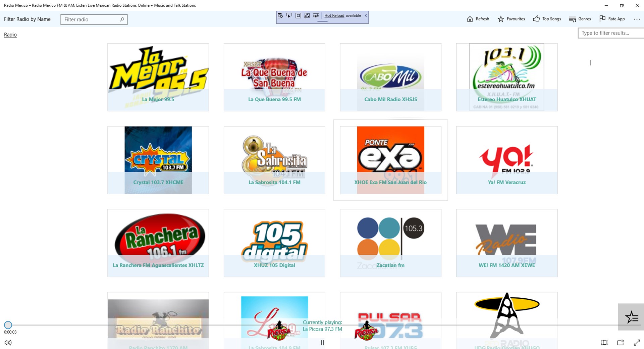
Task: Open UDG Radio Ocotlan XHUGO tile
Action: tap(507, 320)
